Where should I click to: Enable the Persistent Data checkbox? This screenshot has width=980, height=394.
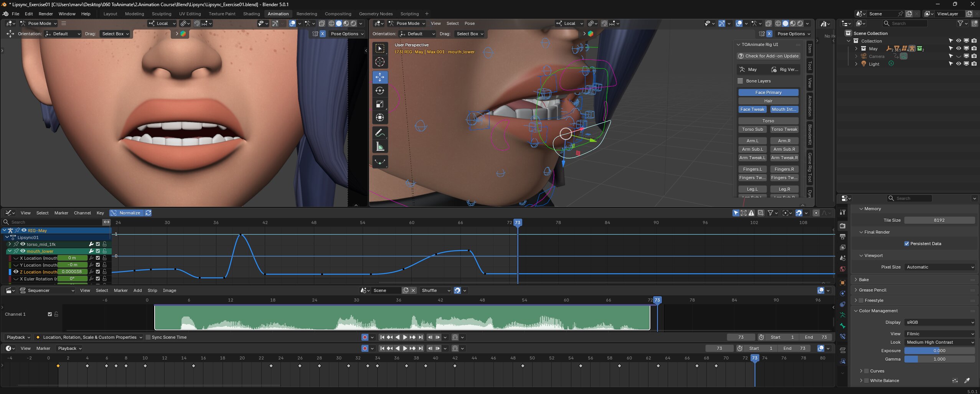907,244
